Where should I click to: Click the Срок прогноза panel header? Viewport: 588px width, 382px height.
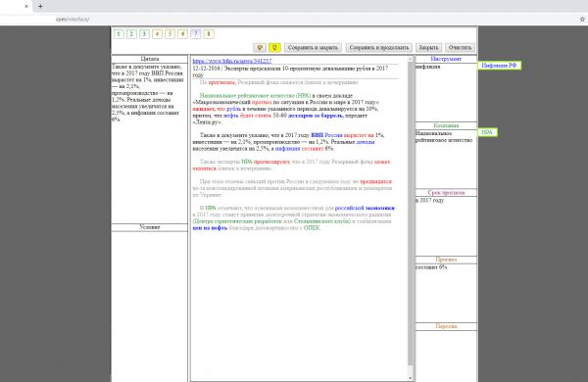click(446, 192)
